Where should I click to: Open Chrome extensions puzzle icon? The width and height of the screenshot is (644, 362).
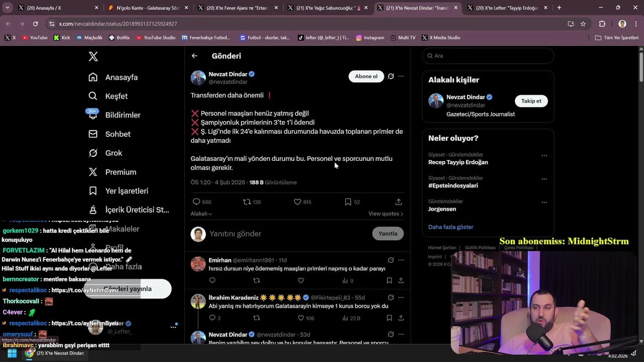(602, 24)
